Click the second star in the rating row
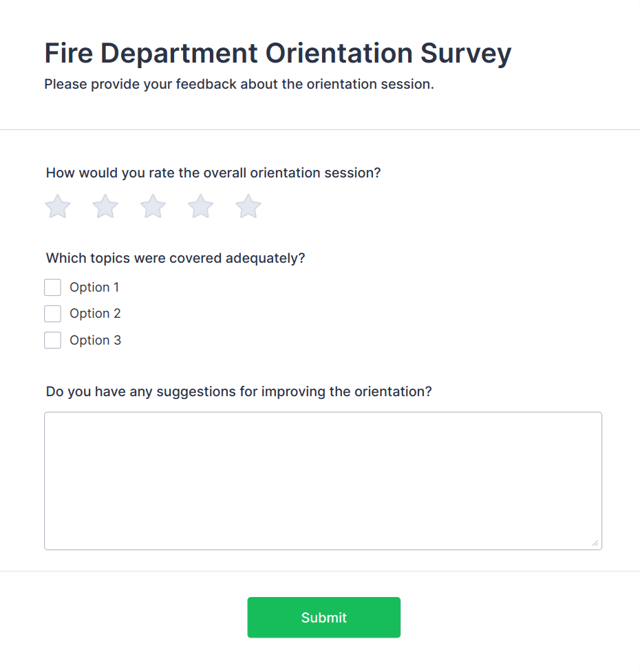640x672 pixels. (x=105, y=206)
